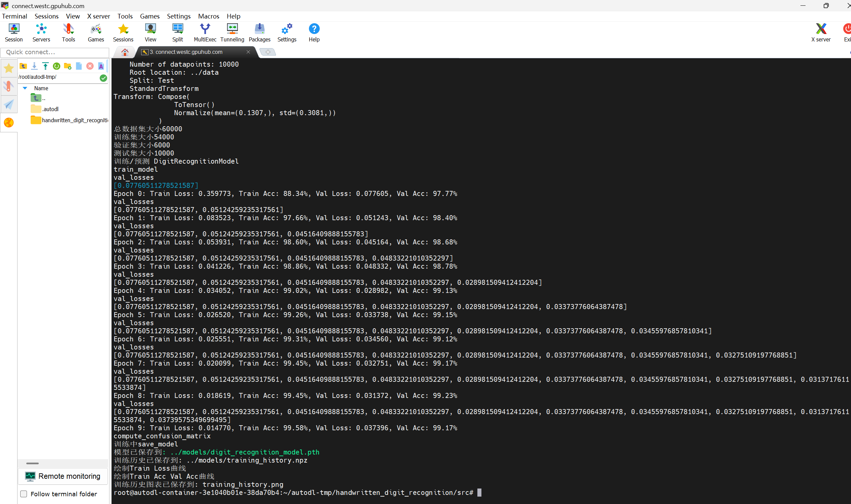Open the Sessions menu
Screen dimensions: 851x504
(x=46, y=16)
